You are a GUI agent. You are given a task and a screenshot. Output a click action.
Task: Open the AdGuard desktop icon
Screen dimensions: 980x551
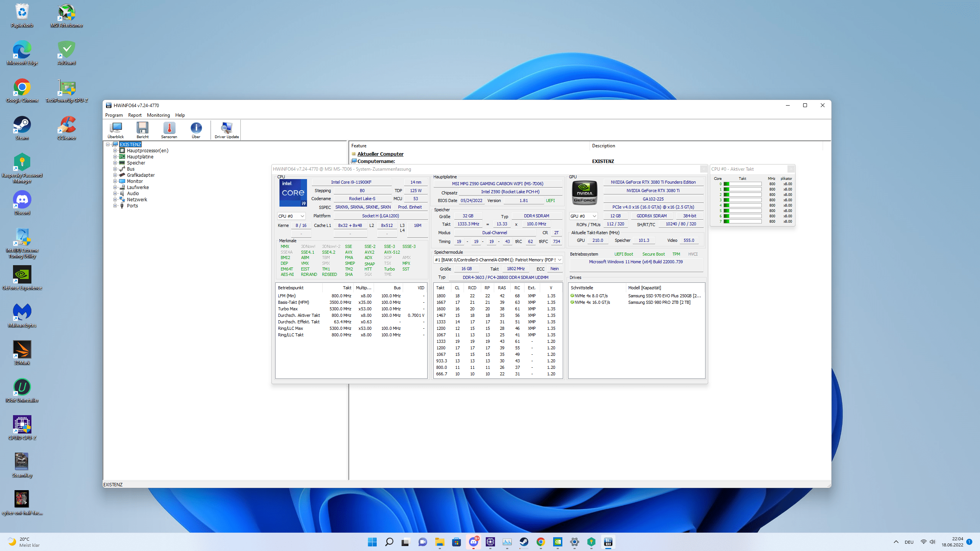pyautogui.click(x=67, y=53)
